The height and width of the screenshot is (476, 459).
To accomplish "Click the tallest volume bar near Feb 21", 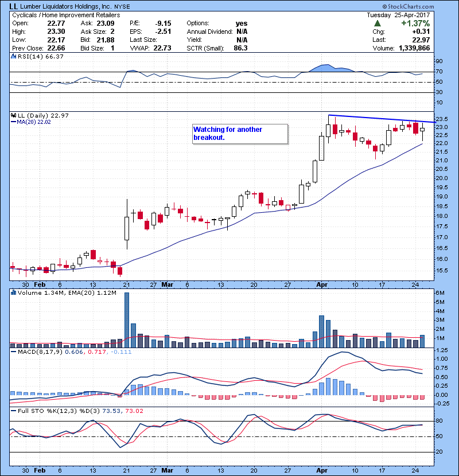I will [x=127, y=319].
